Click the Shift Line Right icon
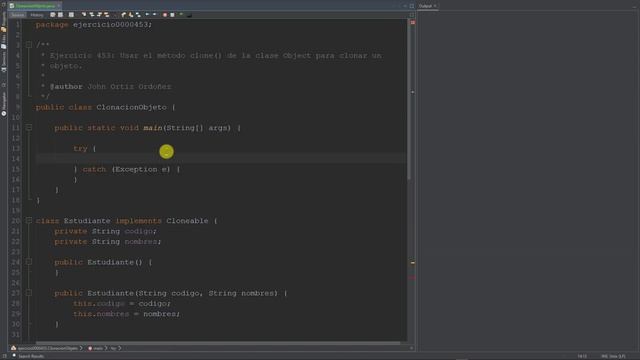 coord(154,15)
